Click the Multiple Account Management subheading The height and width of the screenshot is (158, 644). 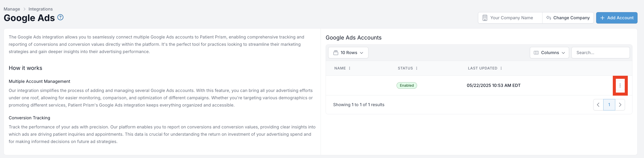coord(39,81)
